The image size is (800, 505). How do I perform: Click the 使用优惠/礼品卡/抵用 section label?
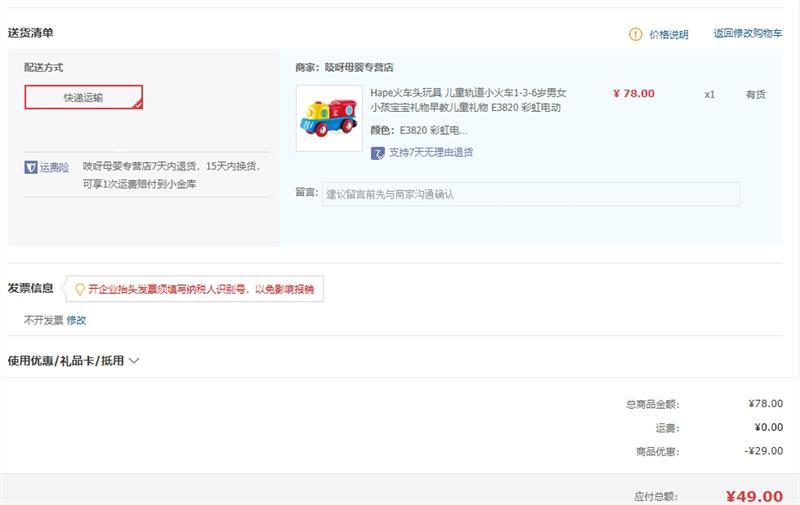[66, 361]
